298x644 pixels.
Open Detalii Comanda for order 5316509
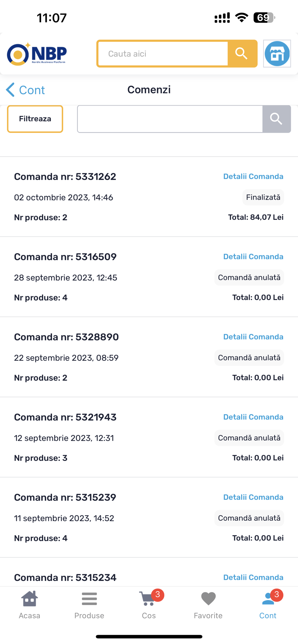point(253,257)
